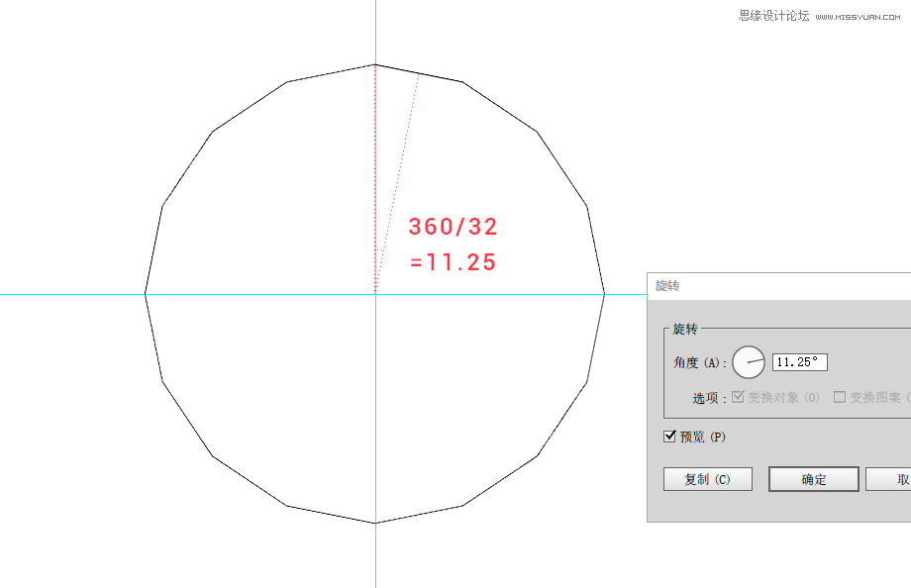Select the red =11.25 text
This screenshot has width=911, height=588.
(x=454, y=263)
